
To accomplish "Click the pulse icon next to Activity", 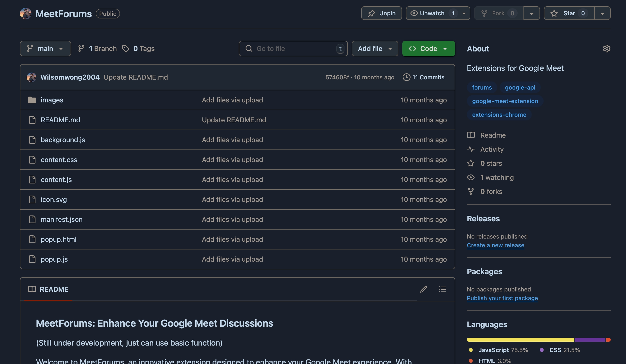I will tap(471, 149).
